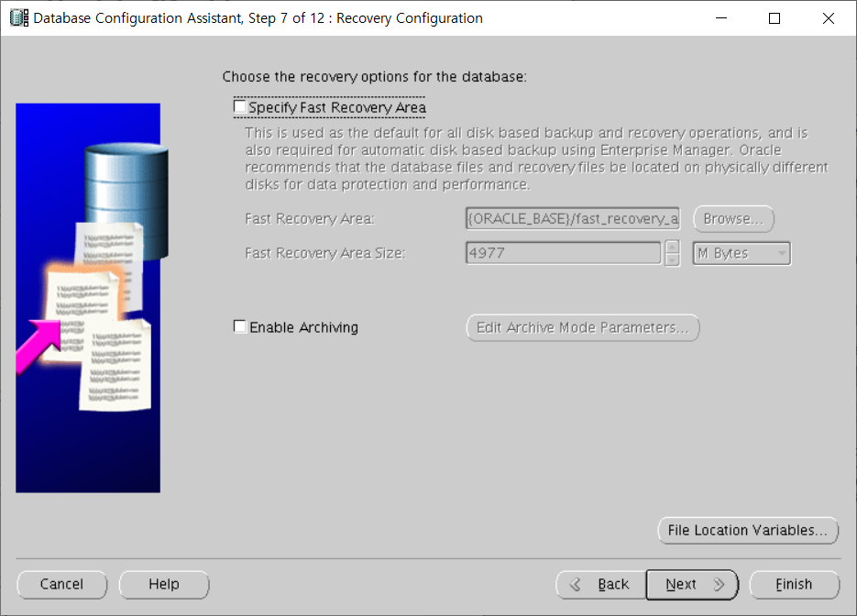857x616 pixels.
Task: Increase recovery area size with up arrow
Action: tap(672, 247)
